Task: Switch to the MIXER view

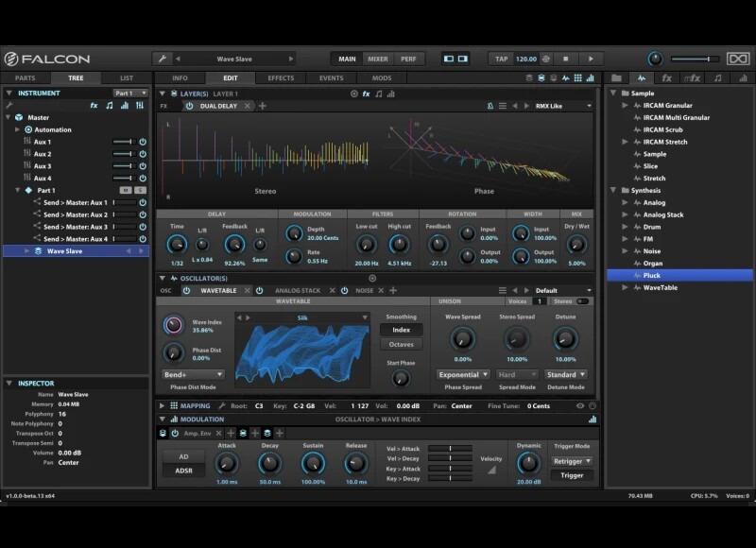Action: pyautogui.click(x=377, y=59)
